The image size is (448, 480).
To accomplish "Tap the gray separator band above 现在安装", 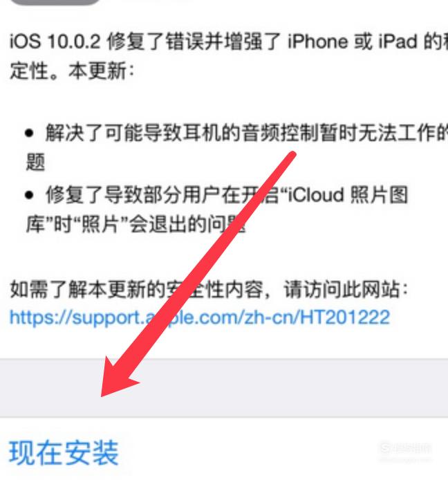I will [x=224, y=388].
